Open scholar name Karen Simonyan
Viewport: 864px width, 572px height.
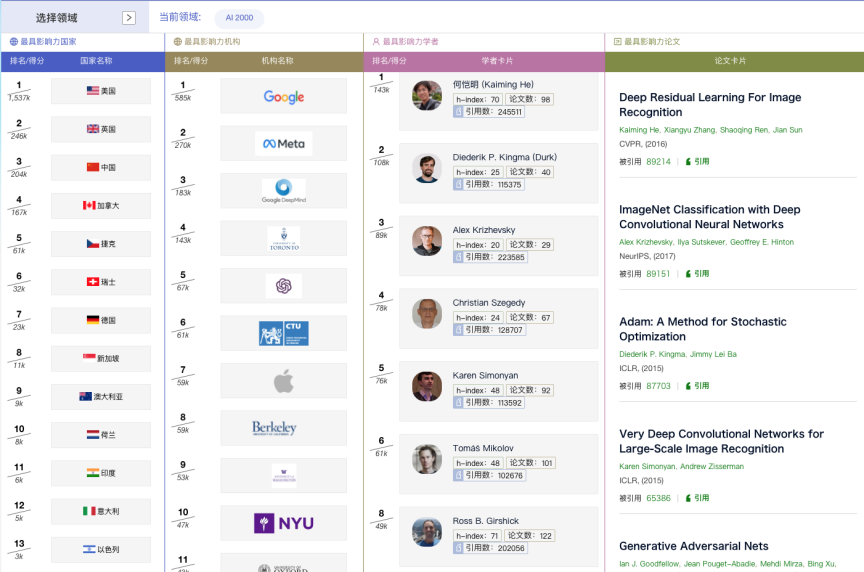[485, 375]
